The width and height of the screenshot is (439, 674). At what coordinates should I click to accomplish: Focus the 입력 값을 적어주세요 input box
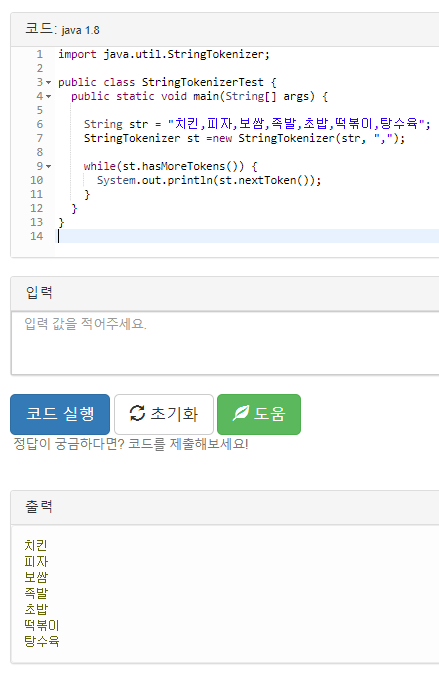point(225,343)
